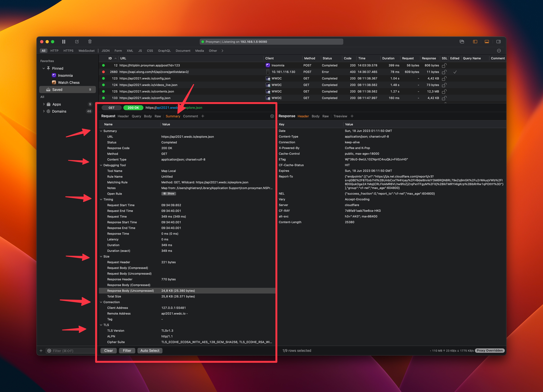Collapse the TLS section

[101, 325]
